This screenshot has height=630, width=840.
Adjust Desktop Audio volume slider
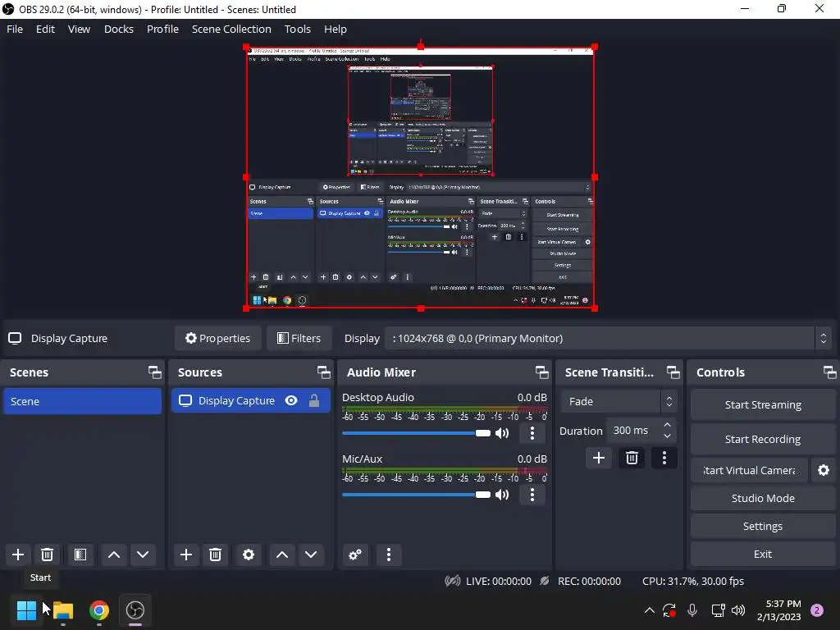coord(416,433)
